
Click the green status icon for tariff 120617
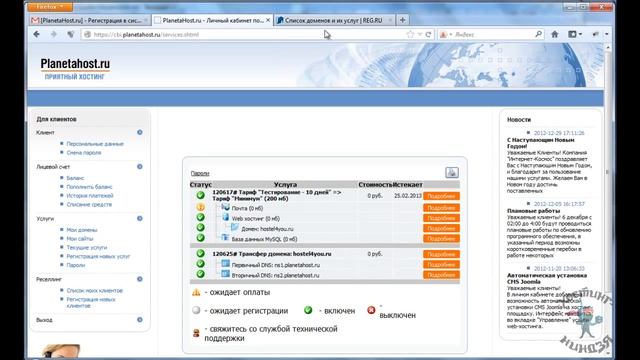pyautogui.click(x=200, y=195)
